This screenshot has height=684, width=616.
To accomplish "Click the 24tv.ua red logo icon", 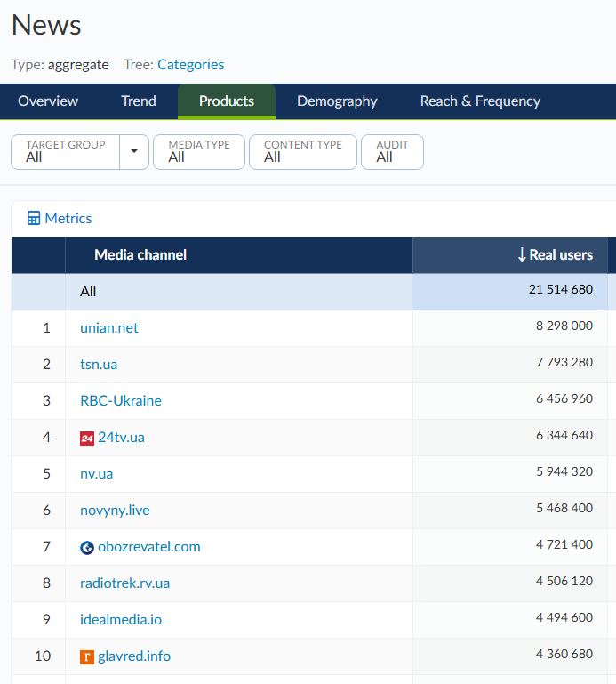I will [87, 438].
